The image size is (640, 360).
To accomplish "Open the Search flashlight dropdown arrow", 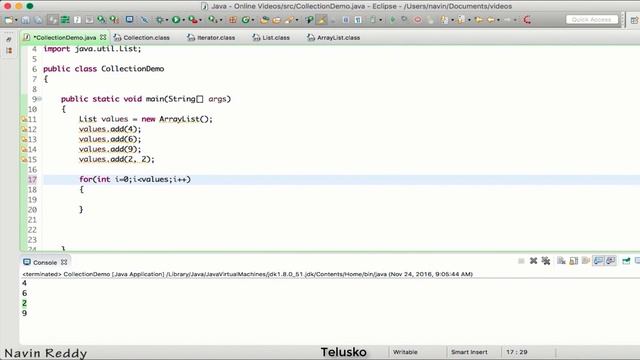I will [297, 20].
